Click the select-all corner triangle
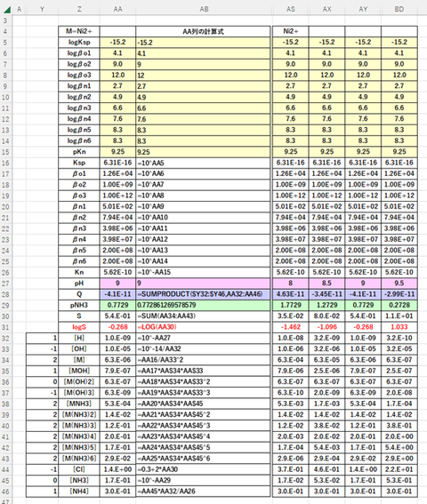This screenshot has height=504, width=427. point(7,9)
